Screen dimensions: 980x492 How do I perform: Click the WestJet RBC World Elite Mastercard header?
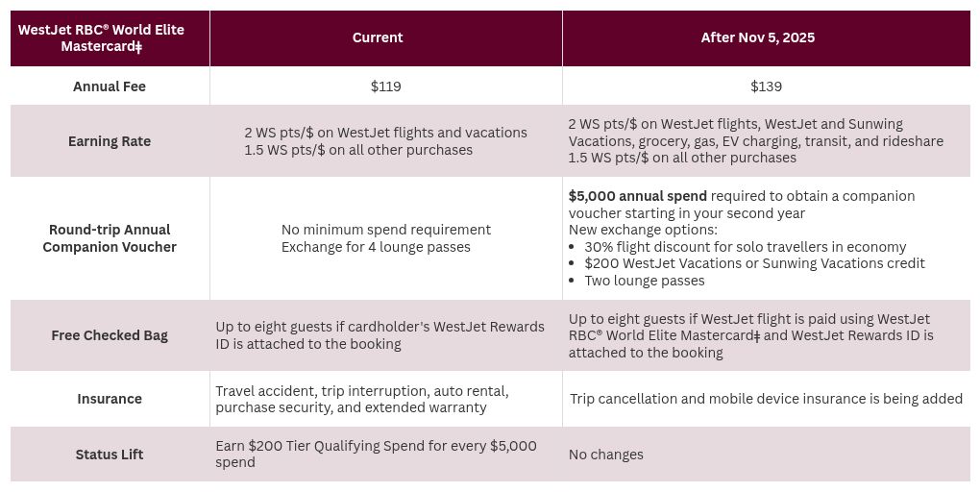(x=102, y=37)
